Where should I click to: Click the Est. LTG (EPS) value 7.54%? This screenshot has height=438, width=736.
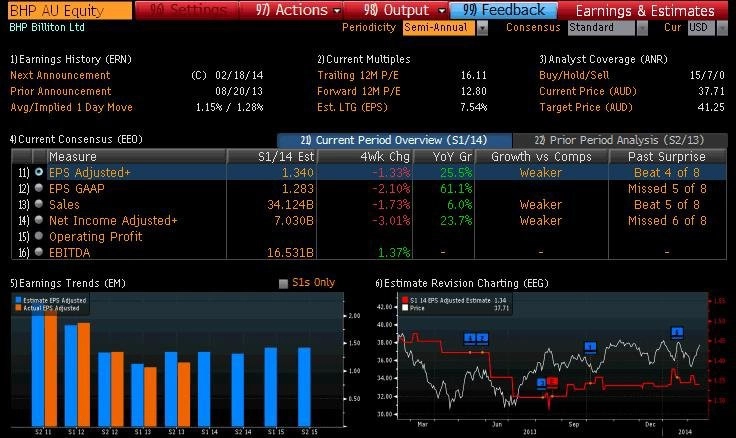474,107
